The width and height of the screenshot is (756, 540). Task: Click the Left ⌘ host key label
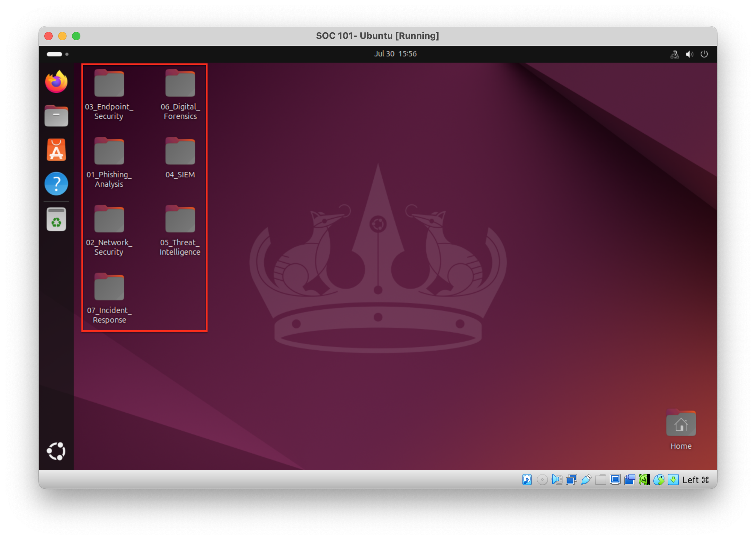[696, 480]
